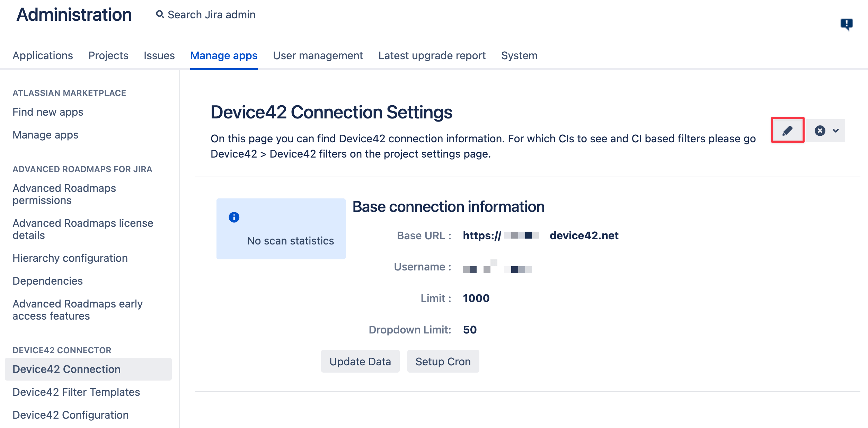This screenshot has height=428, width=868.
Task: Click the Update Data button
Action: click(360, 361)
